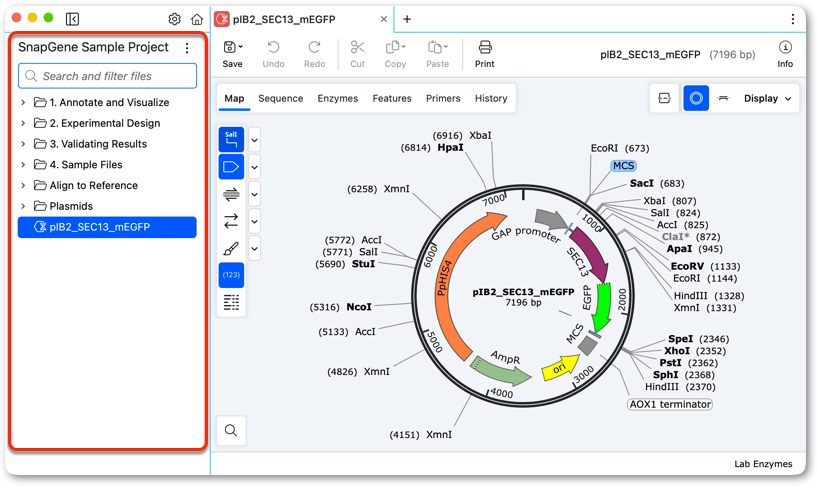The height and width of the screenshot is (486, 817).
Task: Switch to fit-width map view icon
Action: (664, 98)
